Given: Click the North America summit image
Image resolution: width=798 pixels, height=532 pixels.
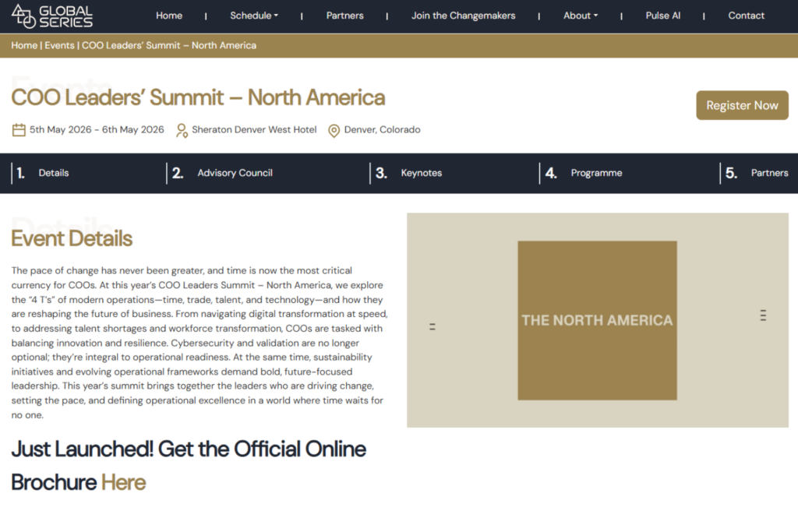Looking at the screenshot, I should pos(597,320).
